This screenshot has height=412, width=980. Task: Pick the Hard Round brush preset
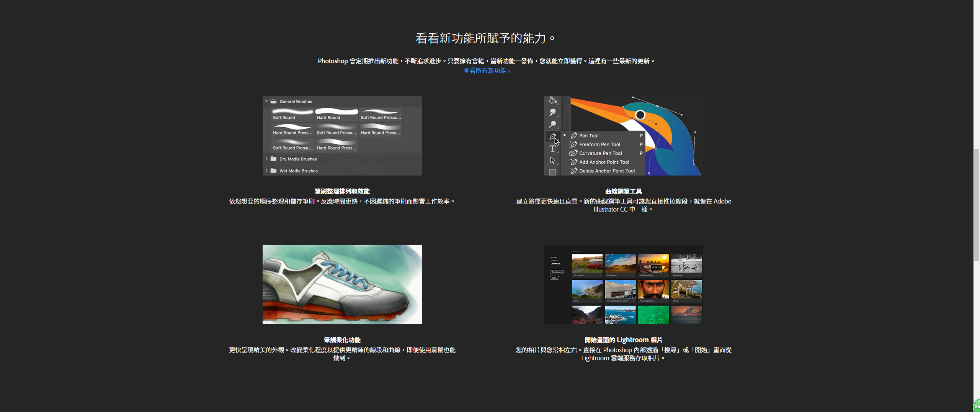[x=336, y=114]
